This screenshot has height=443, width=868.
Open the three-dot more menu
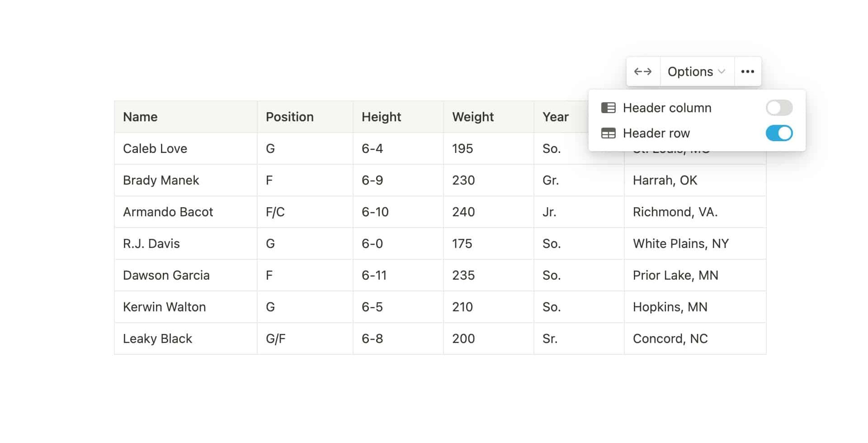click(748, 71)
